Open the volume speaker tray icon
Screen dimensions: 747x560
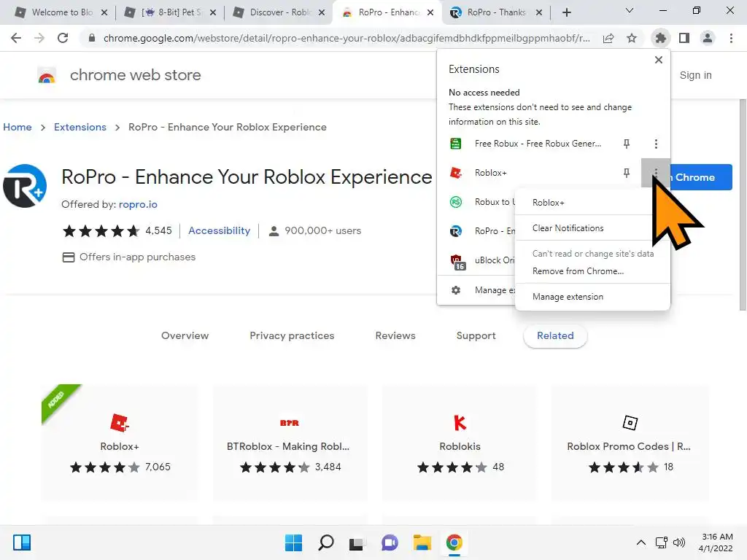pyautogui.click(x=679, y=542)
